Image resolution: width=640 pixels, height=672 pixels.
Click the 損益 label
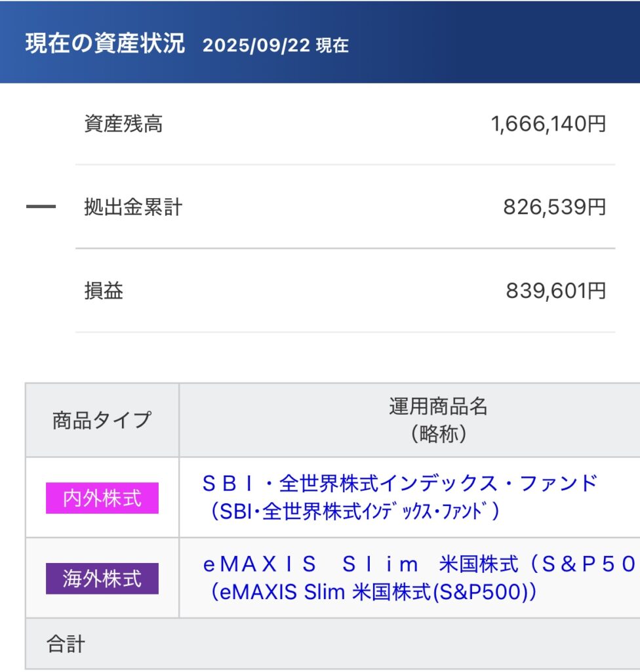click(x=104, y=291)
